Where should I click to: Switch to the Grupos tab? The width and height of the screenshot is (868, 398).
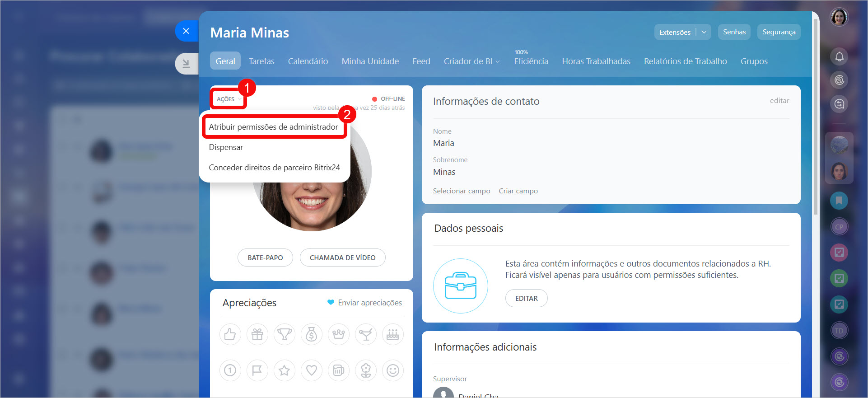754,61
